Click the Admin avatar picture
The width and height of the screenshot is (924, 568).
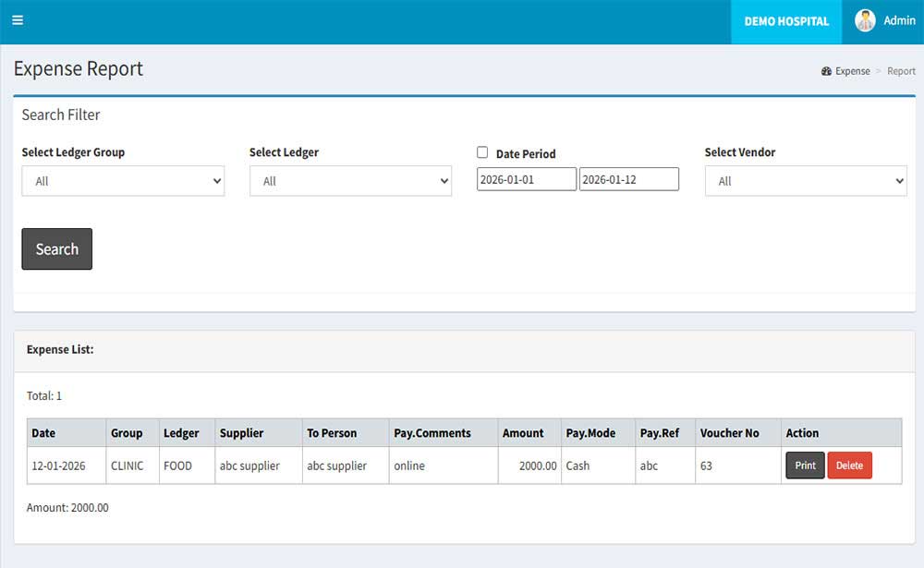865,21
